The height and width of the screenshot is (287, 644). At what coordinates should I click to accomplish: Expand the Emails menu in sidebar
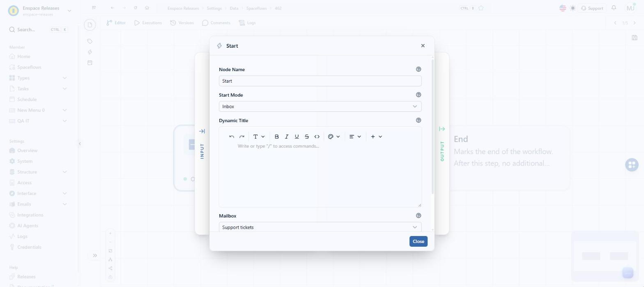(x=38, y=204)
